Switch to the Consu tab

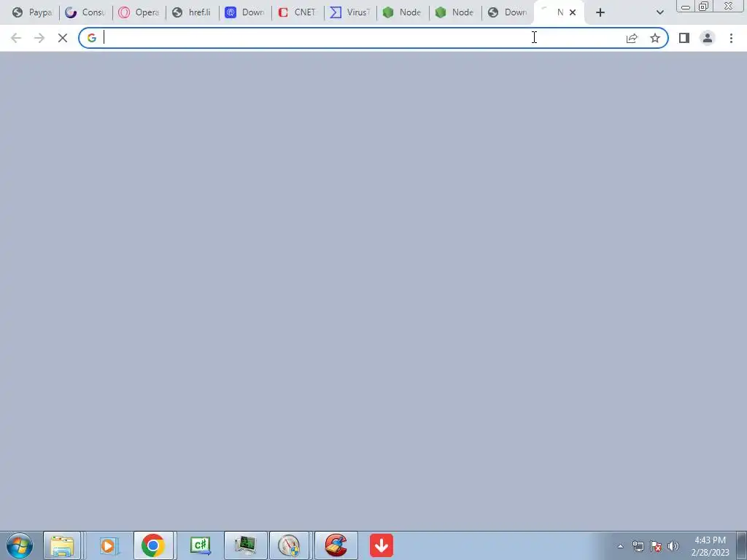click(86, 12)
